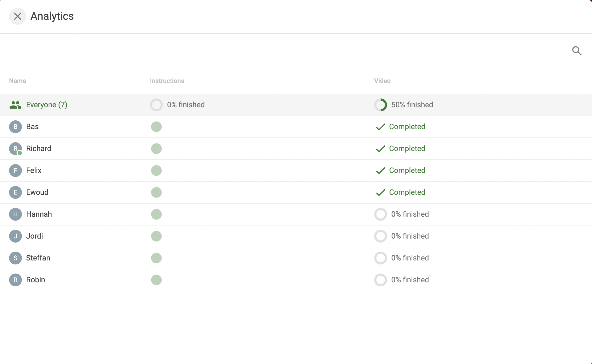Viewport: 592px width, 364px height.
Task: Open the search magnifier icon
Action: [x=577, y=51]
